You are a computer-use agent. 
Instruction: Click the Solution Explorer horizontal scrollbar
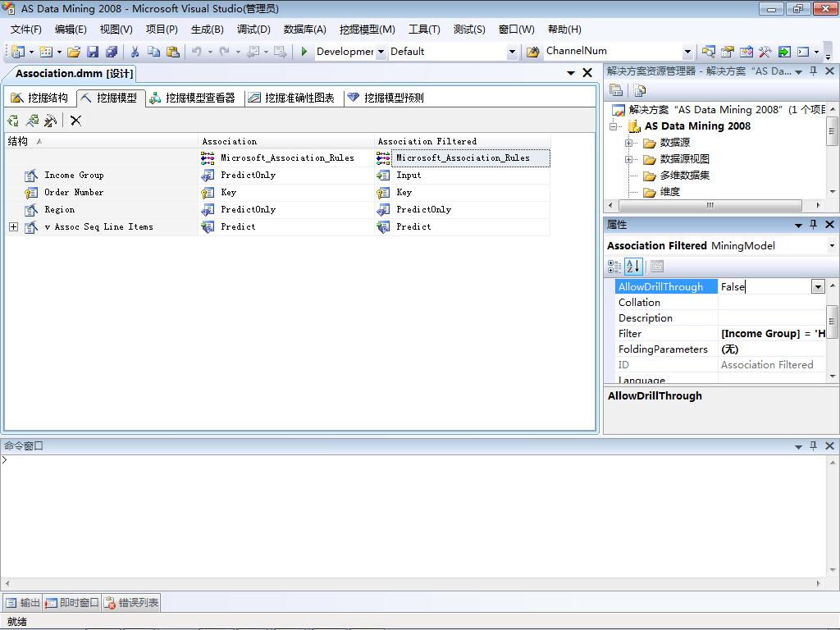(x=710, y=205)
